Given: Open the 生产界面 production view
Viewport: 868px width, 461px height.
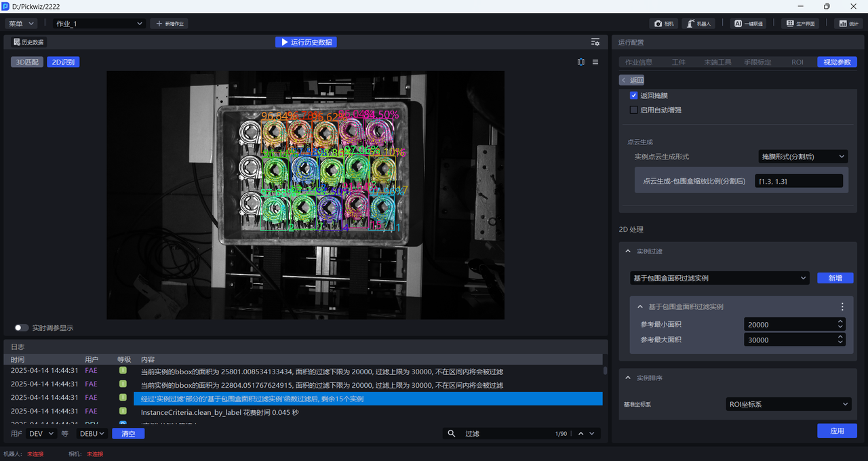Looking at the screenshot, I should 800,24.
